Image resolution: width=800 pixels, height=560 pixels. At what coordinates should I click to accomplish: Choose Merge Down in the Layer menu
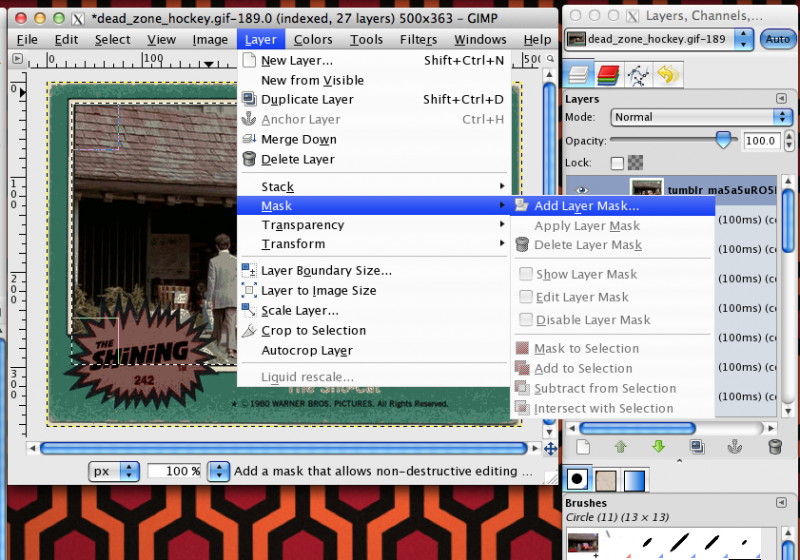pyautogui.click(x=374, y=139)
